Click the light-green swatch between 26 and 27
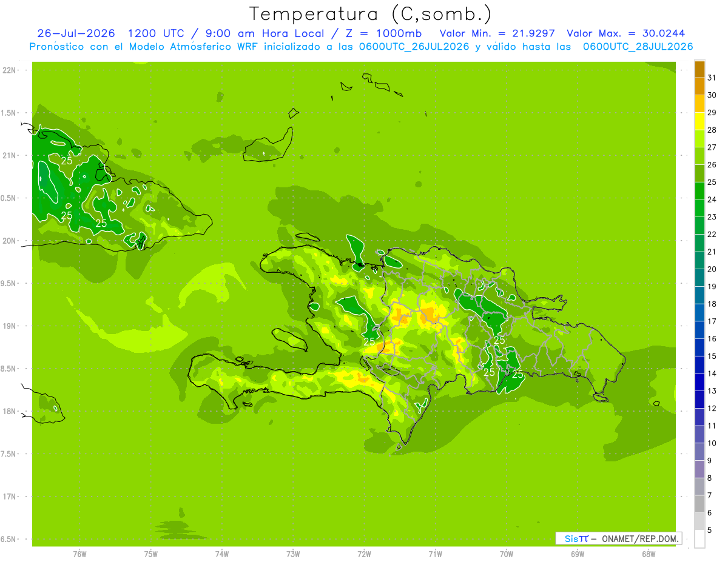Screen dimensions: 728x562 click(x=699, y=156)
